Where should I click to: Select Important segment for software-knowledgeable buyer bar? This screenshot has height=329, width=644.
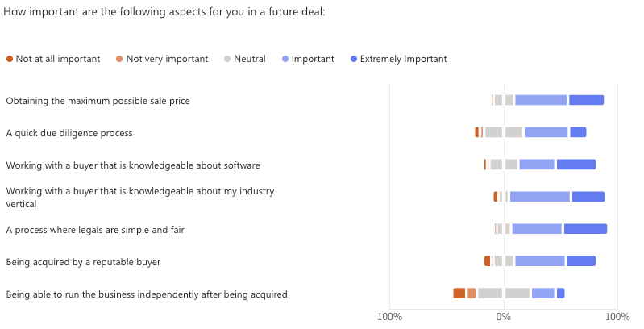tap(537, 164)
